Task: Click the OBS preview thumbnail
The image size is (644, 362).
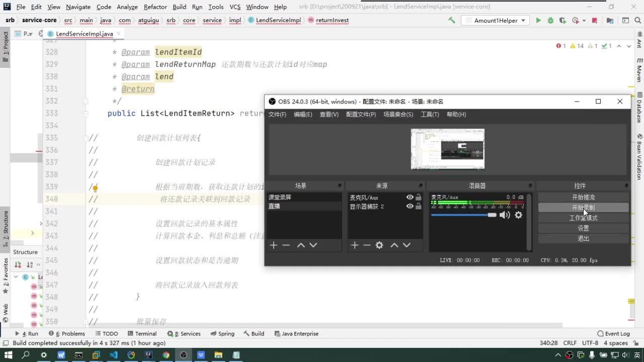Action: point(448,149)
